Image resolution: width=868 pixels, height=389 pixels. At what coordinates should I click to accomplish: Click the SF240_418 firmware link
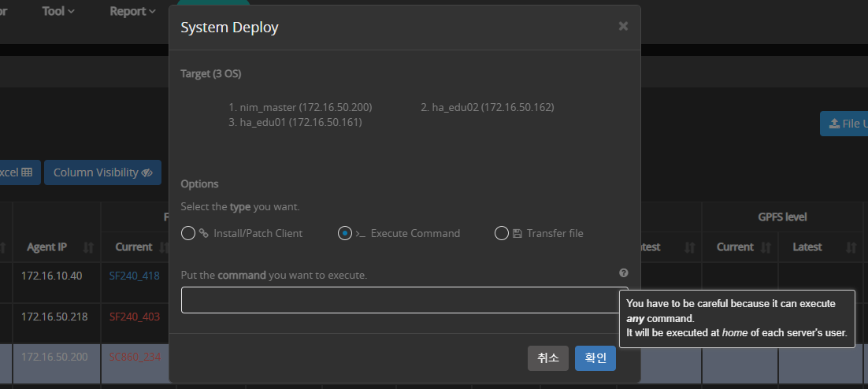[134, 276]
